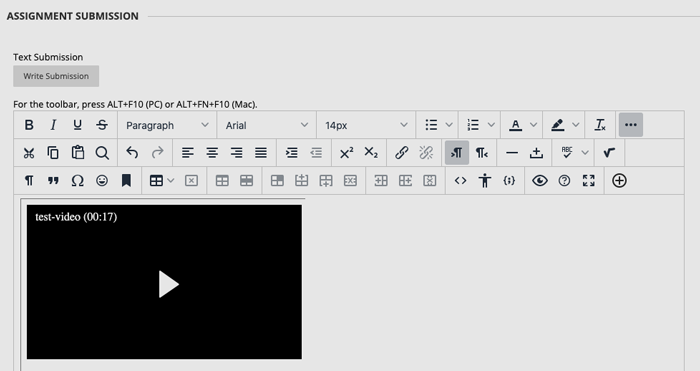Open the text color picker arrow

(x=533, y=125)
